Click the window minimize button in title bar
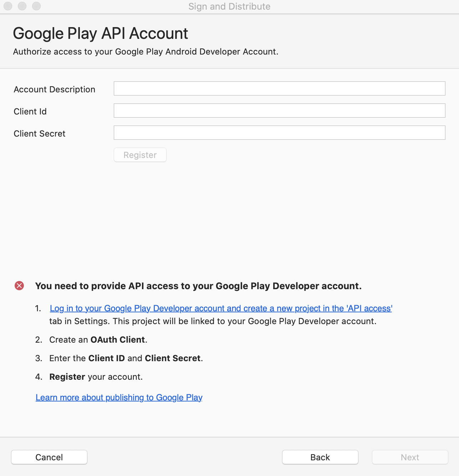459x476 pixels. 22,6
